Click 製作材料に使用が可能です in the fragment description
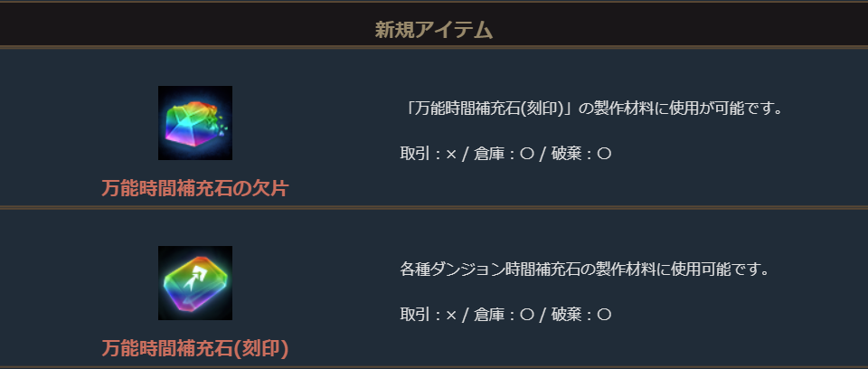Screen dimensions: 868x369 pos(689,109)
